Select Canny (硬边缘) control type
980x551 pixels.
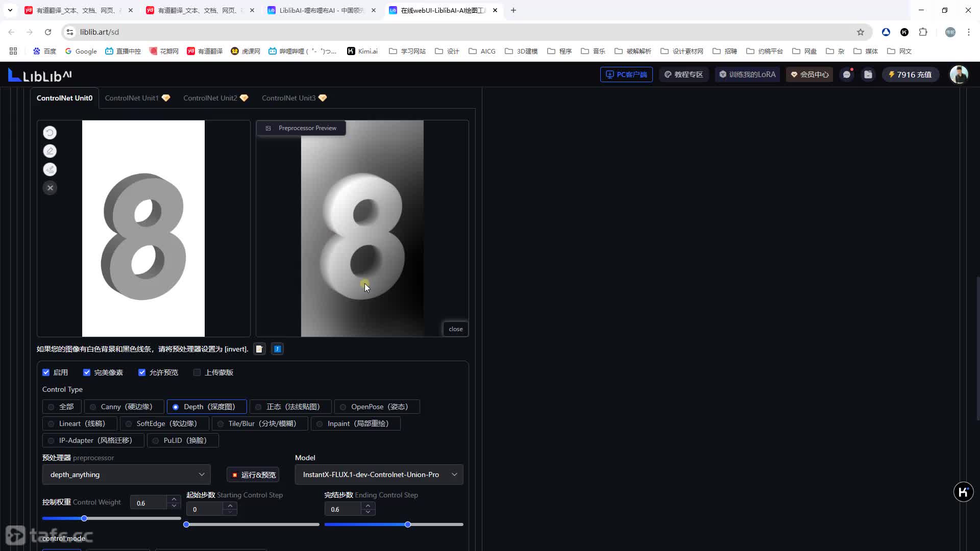tap(124, 407)
